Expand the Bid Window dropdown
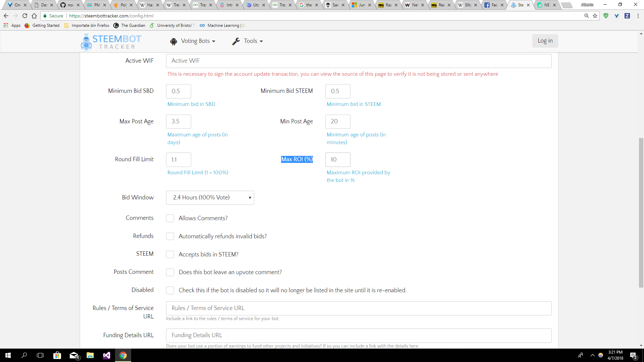Image resolution: width=644 pixels, height=362 pixels. (x=210, y=198)
